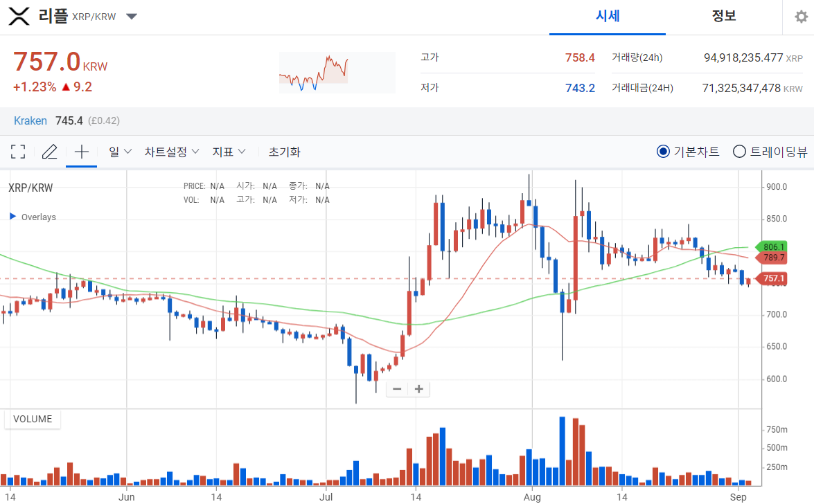
Task: Click the XRP/KRW chart title label
Action: click(x=30, y=188)
